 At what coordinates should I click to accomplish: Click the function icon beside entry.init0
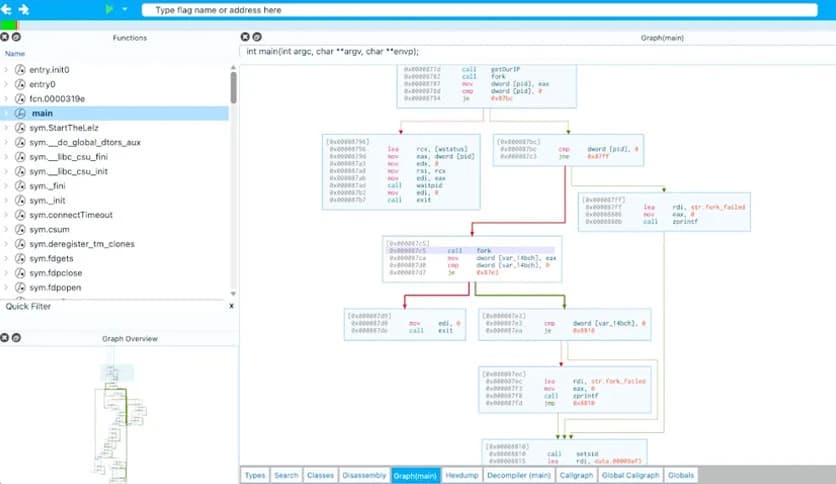(20, 69)
